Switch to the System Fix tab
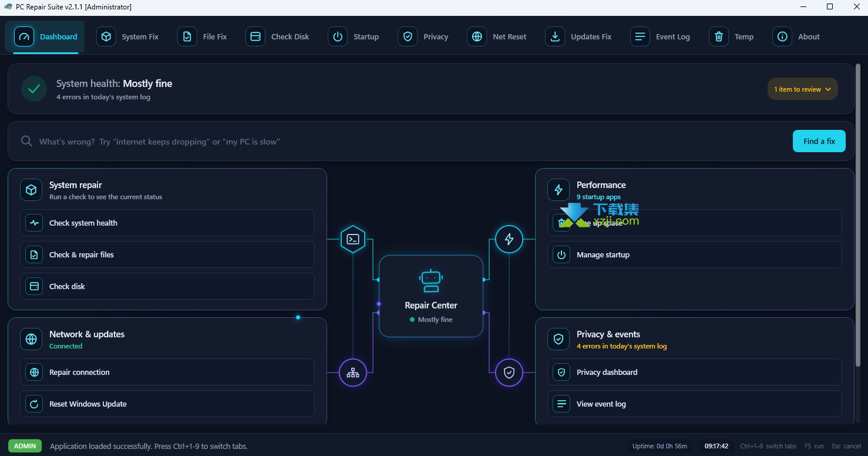 click(129, 36)
